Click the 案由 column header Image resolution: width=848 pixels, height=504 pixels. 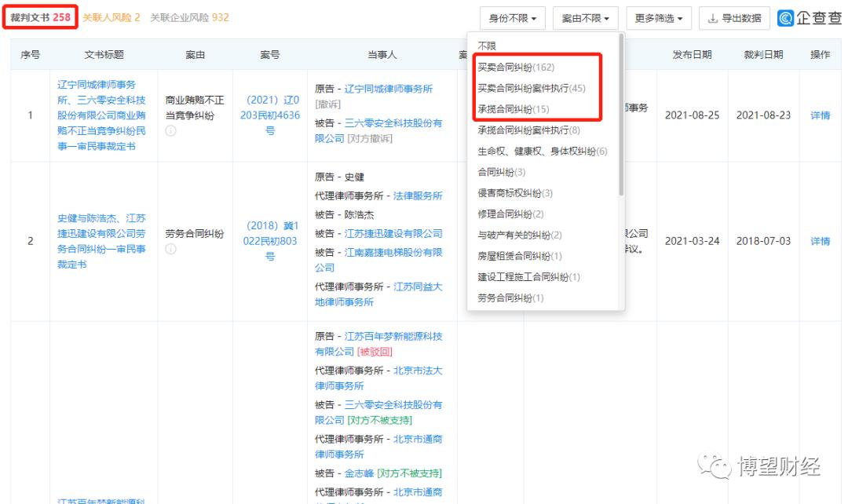point(195,55)
